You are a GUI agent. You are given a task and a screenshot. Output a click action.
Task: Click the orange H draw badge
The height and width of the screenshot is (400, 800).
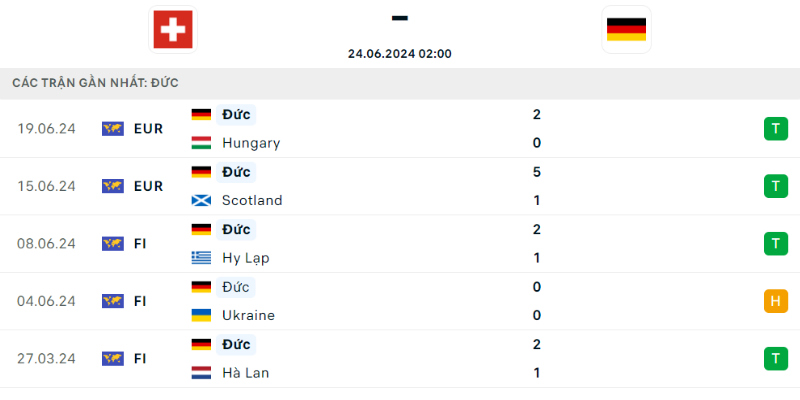coord(776,301)
